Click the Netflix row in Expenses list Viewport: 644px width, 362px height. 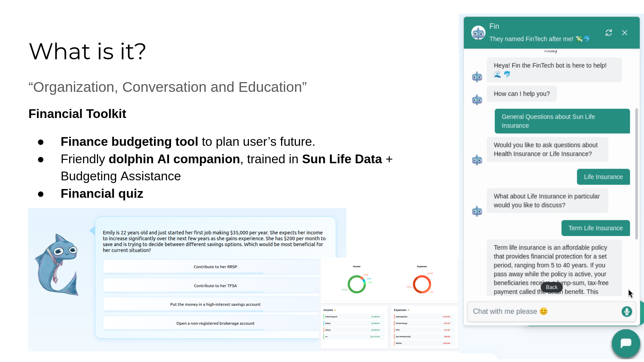coord(424,343)
